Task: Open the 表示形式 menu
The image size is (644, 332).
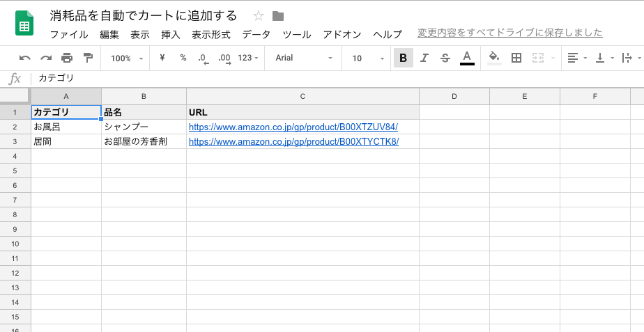Action: pyautogui.click(x=211, y=35)
